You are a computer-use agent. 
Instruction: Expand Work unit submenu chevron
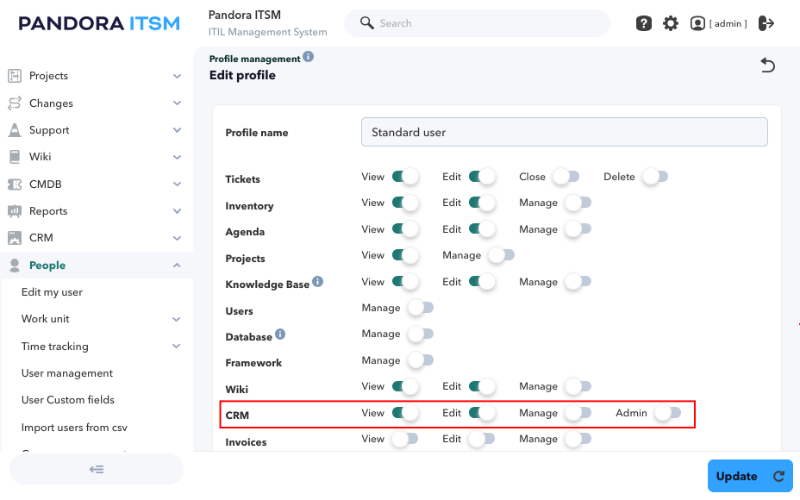tap(177, 319)
